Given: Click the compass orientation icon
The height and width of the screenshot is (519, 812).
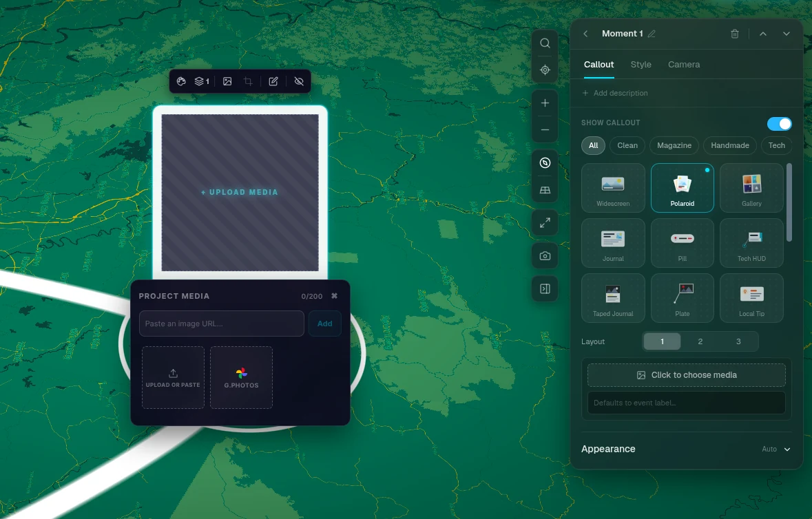Looking at the screenshot, I should point(545,163).
